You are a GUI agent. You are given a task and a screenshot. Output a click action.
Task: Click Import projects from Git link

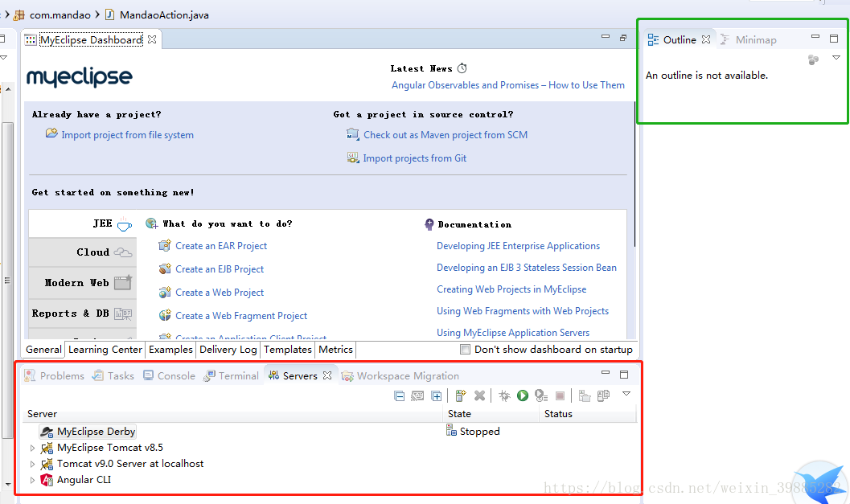coord(415,158)
